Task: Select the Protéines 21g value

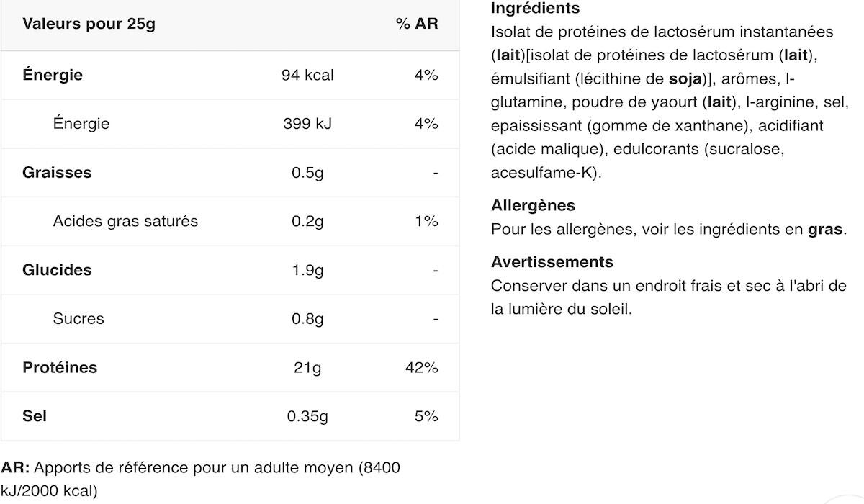Action: pos(307,367)
